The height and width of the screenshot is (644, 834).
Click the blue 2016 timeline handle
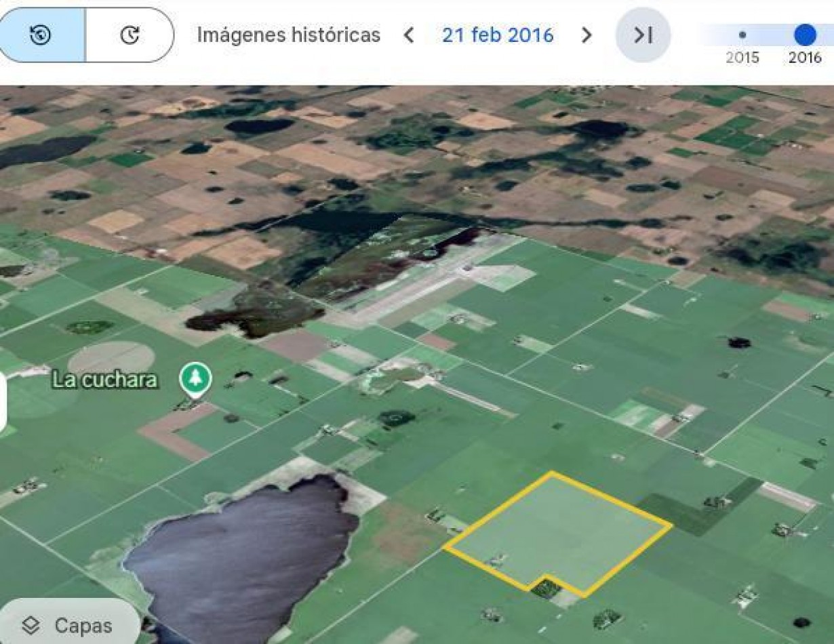tap(805, 34)
